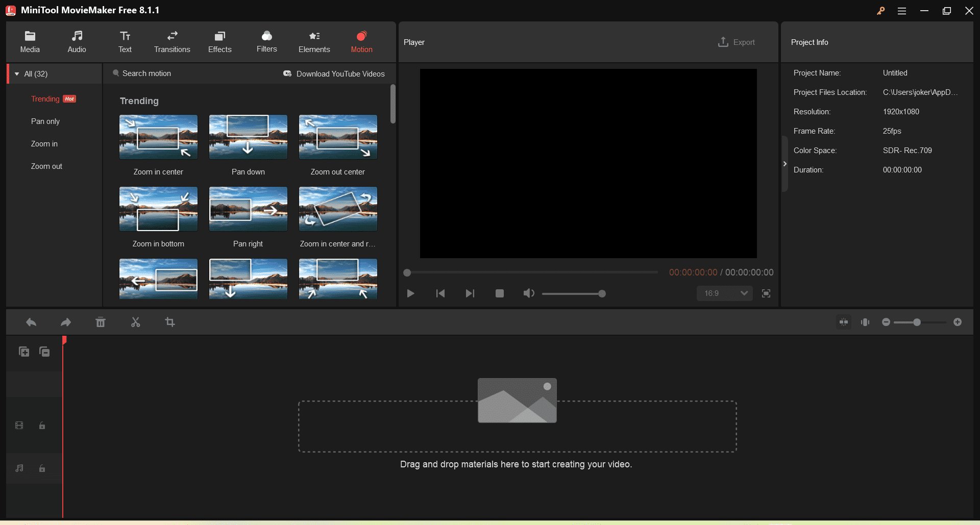Select the Zoom in center motion thumbnail
Image resolution: width=980 pixels, height=525 pixels.
pos(158,137)
